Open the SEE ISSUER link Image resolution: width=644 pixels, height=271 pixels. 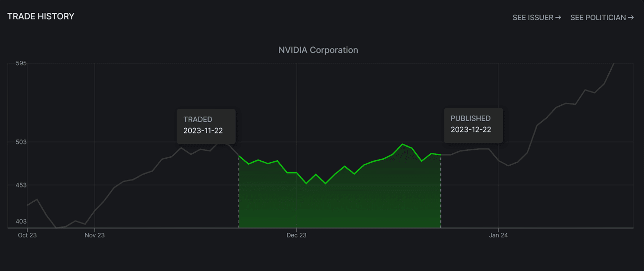pos(537,18)
